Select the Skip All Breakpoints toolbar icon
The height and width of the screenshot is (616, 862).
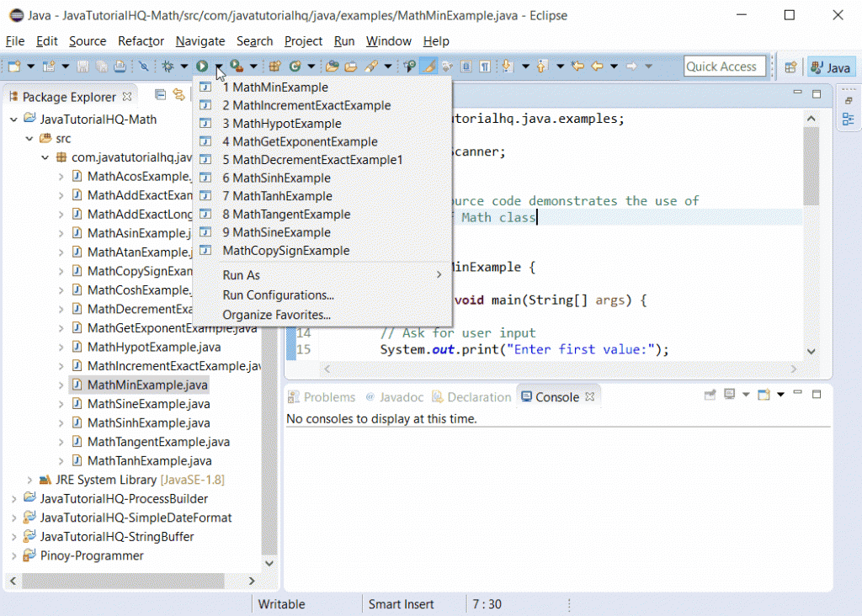click(141, 66)
